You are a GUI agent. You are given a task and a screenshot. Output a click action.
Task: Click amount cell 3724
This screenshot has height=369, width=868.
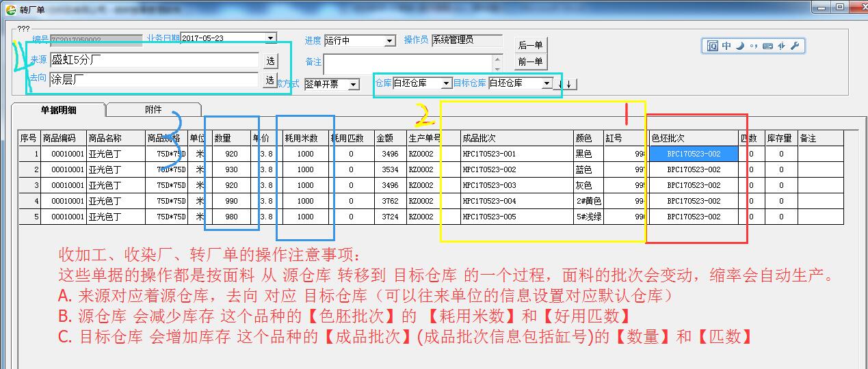coord(391,217)
